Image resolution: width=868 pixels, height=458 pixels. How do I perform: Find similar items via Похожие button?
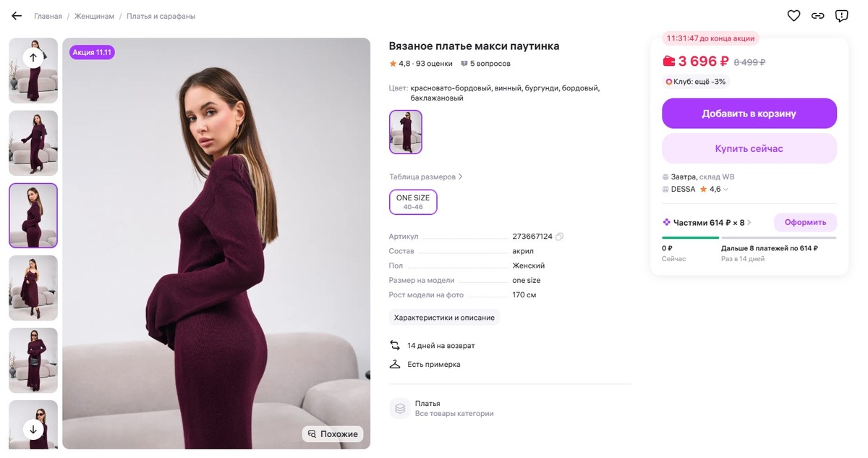pyautogui.click(x=333, y=434)
